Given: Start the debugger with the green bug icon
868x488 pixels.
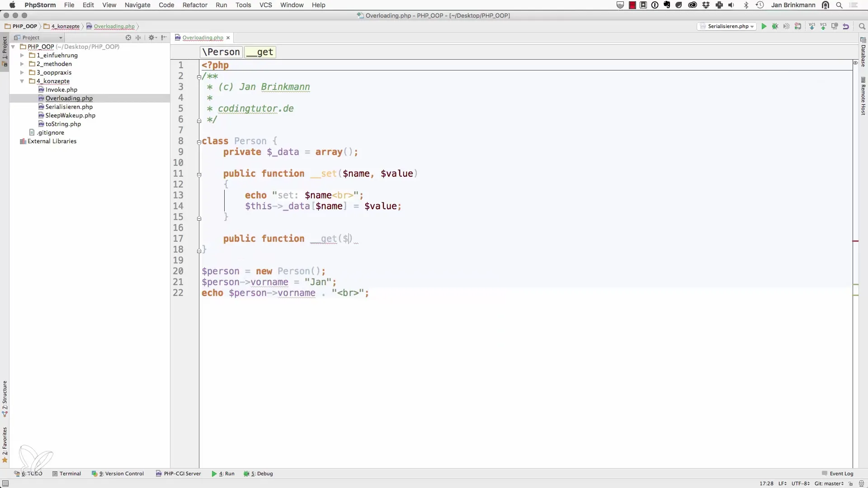Looking at the screenshot, I should coord(775,26).
